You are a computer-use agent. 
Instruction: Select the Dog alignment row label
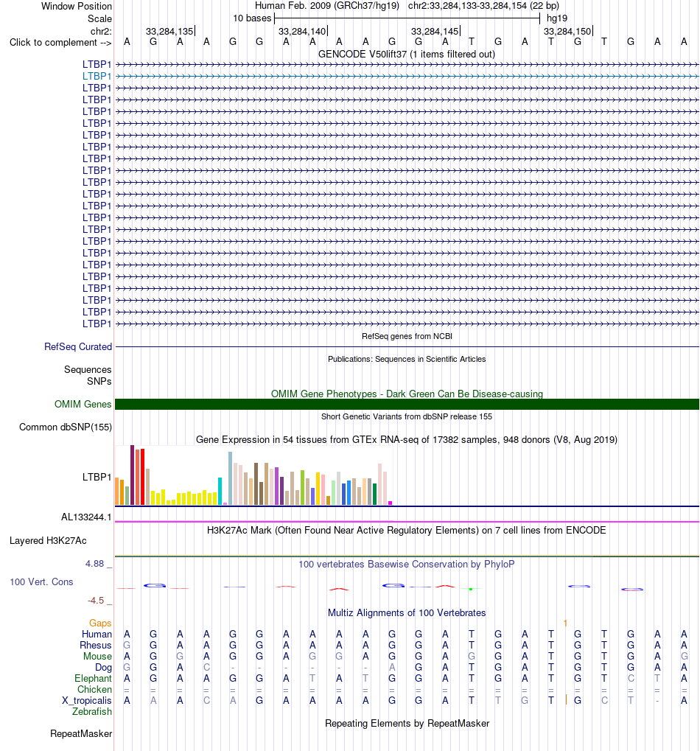click(103, 667)
